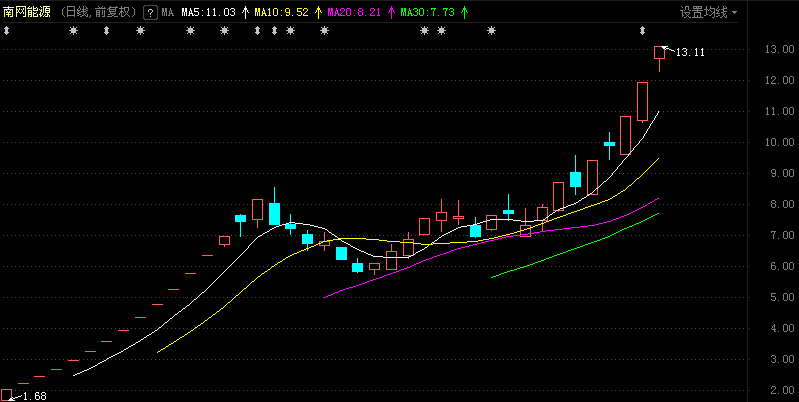This screenshot has height=402, width=799.
Task: Select the MA20:8.21 indicator label
Action: [x=354, y=12]
